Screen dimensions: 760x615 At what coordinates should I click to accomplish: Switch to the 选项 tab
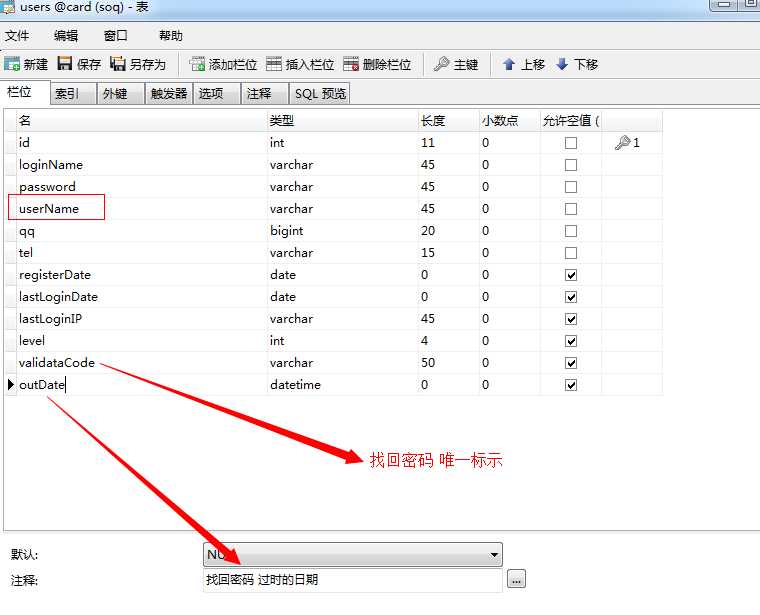217,93
